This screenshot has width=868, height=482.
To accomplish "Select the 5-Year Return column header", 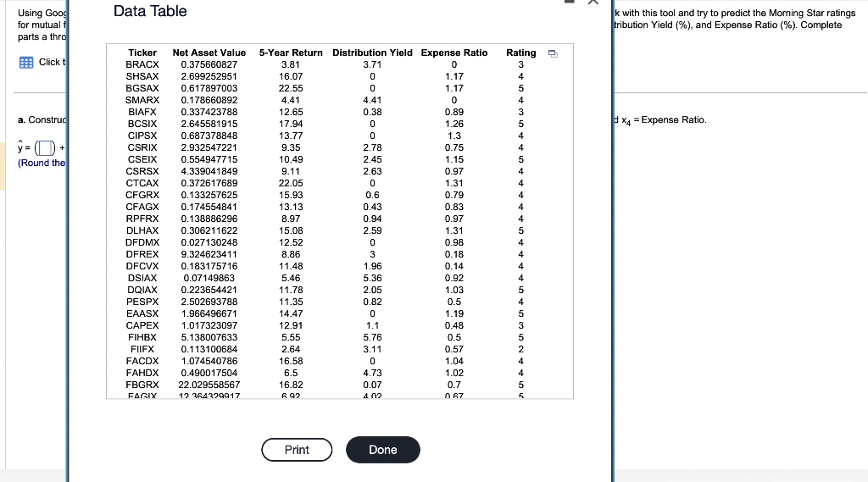I will 291,53.
